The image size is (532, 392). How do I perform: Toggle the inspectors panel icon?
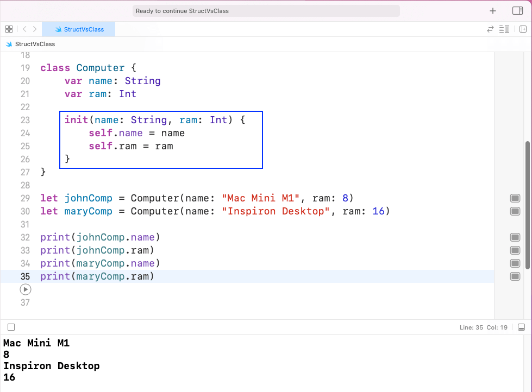coord(517,11)
